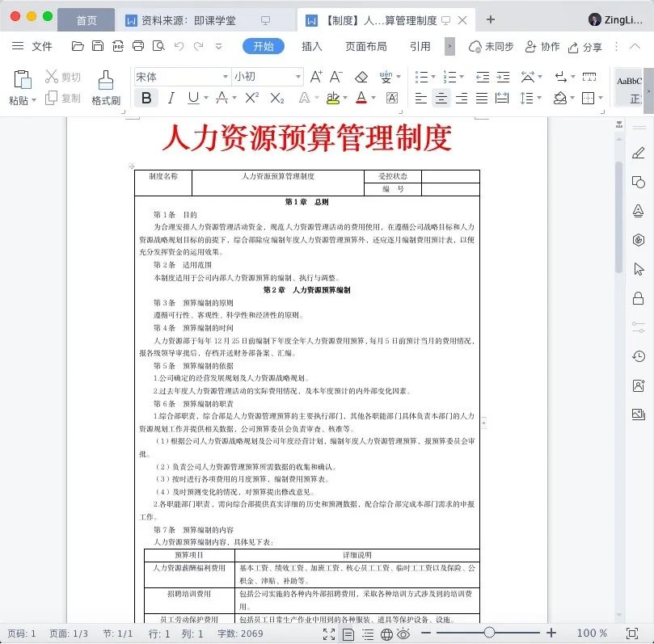Screen dimensions: 654x644
Task: Expand the quick access toolbar customize arrow
Action: click(x=218, y=46)
